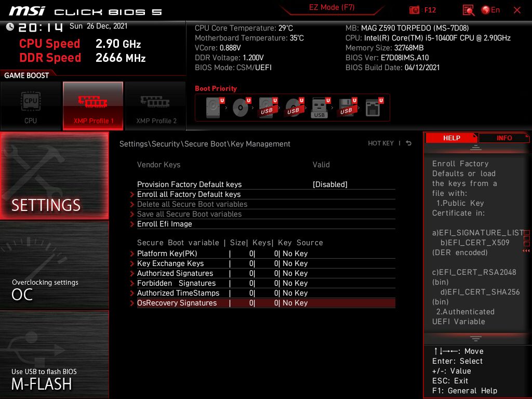Screen dimensions: 532x399
Task: Select the USB CD/DVD boot device icon
Action: 294,108
